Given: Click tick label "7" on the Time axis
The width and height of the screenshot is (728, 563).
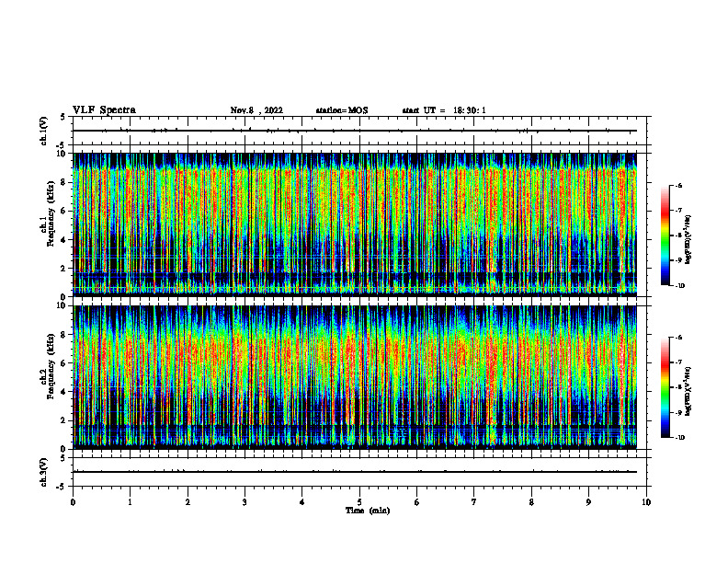Looking at the screenshot, I should point(474,502).
